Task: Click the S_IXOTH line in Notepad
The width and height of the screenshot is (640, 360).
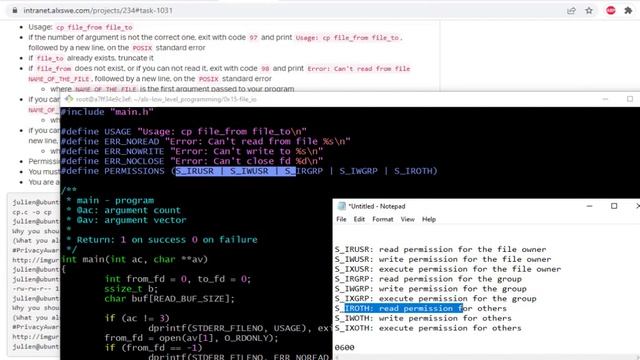Action: coord(428,328)
